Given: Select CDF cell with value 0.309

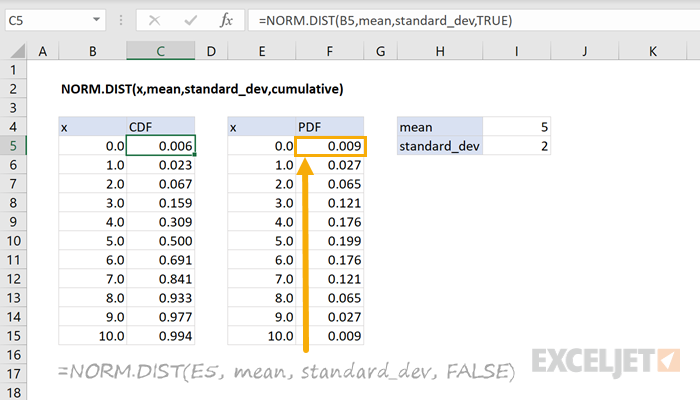Looking at the screenshot, I should (x=161, y=222).
